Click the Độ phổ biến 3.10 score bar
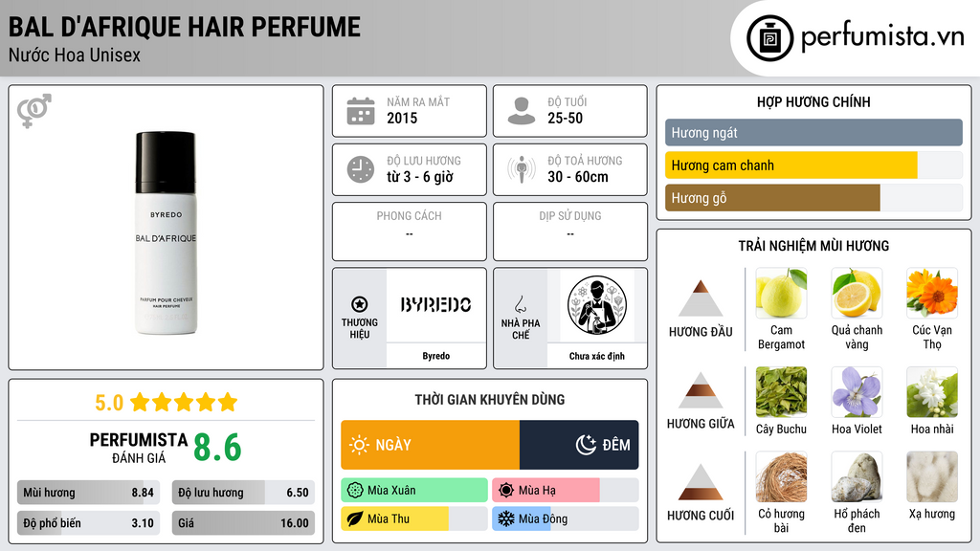980x551 pixels. 88,523
